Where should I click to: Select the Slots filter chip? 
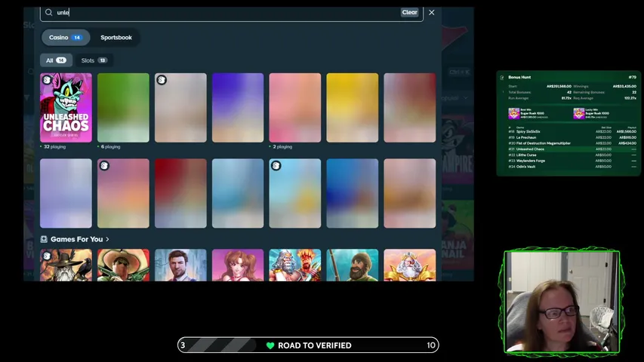click(x=94, y=60)
